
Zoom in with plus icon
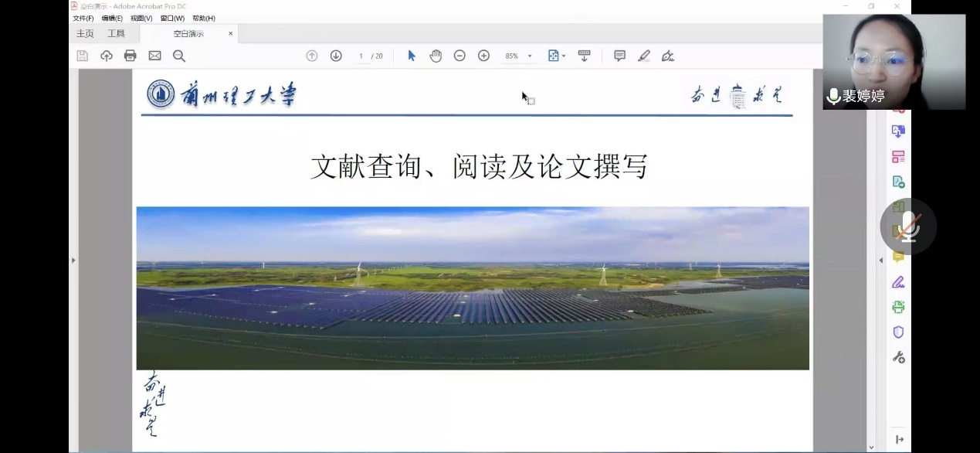(483, 56)
